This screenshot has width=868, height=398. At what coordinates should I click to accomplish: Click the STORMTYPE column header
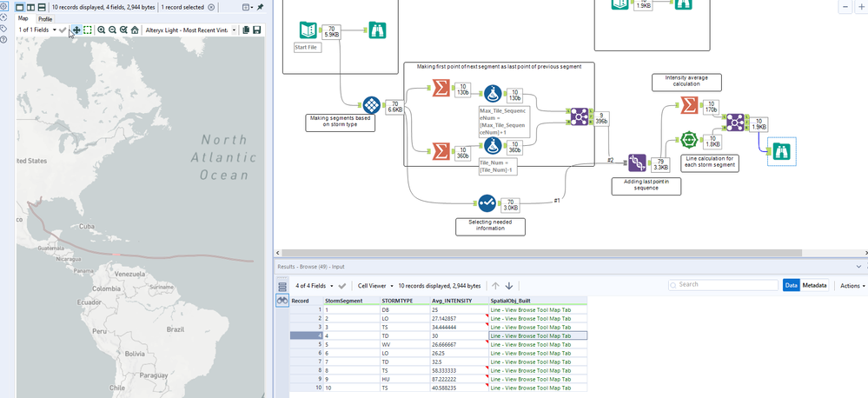pos(405,301)
